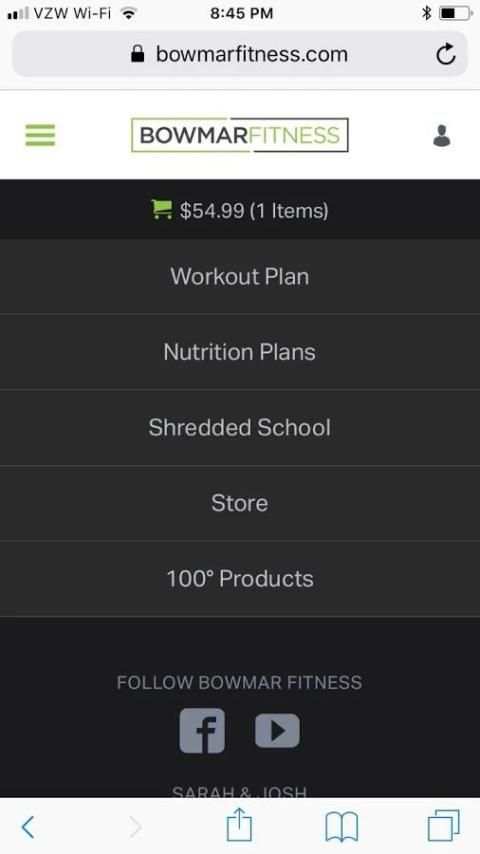View cart total $54.99 (1 Items)

254,210
